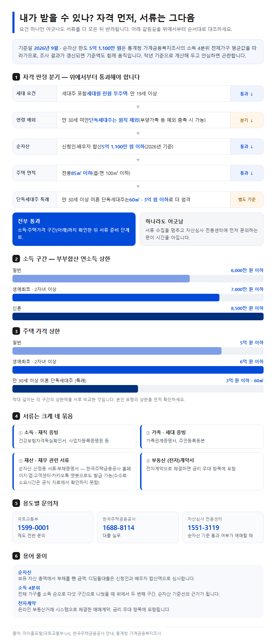This screenshot has width=276, height=644.
Task: Click the section 1 number badge
Action: coord(16,77)
